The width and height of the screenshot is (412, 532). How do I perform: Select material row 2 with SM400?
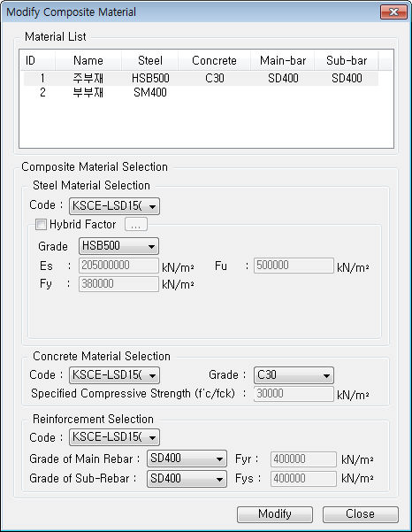point(201,92)
